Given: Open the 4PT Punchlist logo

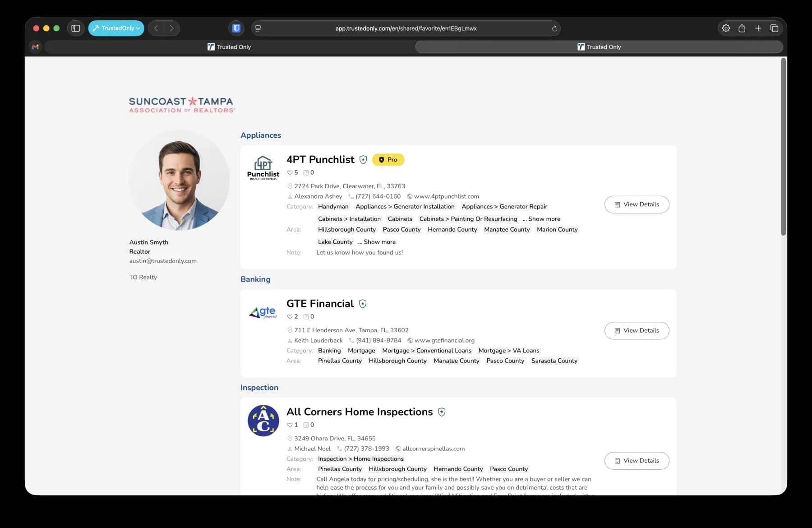Looking at the screenshot, I should (x=263, y=168).
